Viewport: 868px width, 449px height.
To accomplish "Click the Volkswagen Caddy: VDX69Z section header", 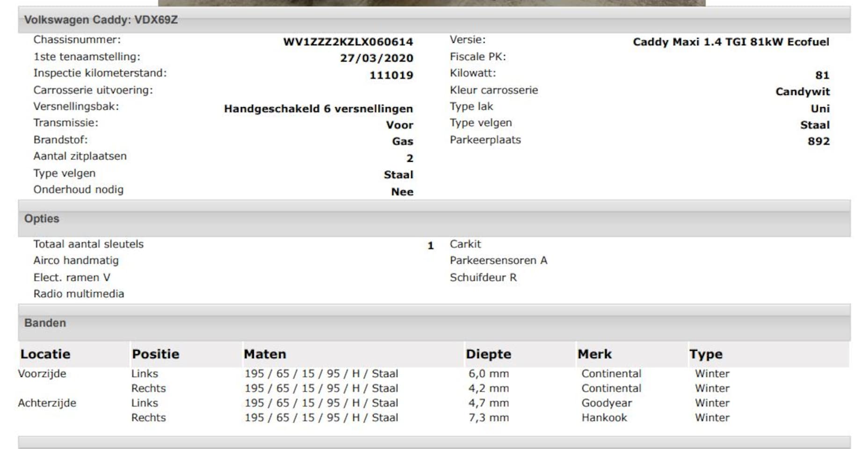I will [x=101, y=20].
